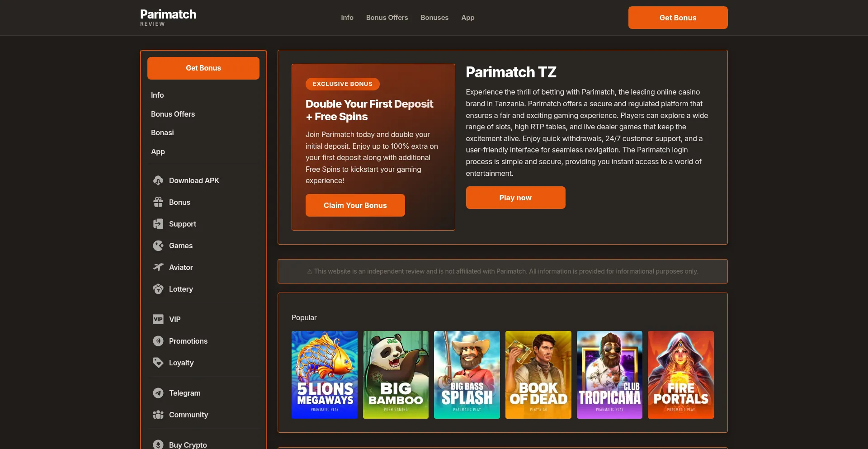Click the Telegram icon in sidebar
This screenshot has height=449, width=868.
[x=158, y=393]
